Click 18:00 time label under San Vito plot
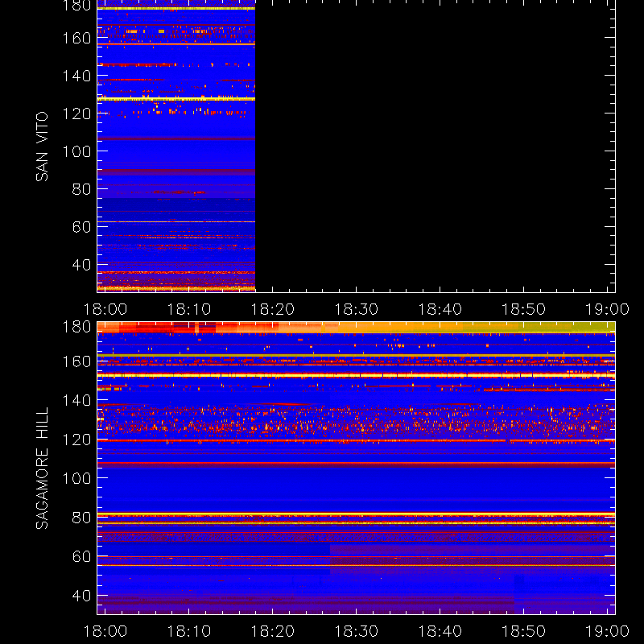The width and height of the screenshot is (644, 644). tap(105, 309)
